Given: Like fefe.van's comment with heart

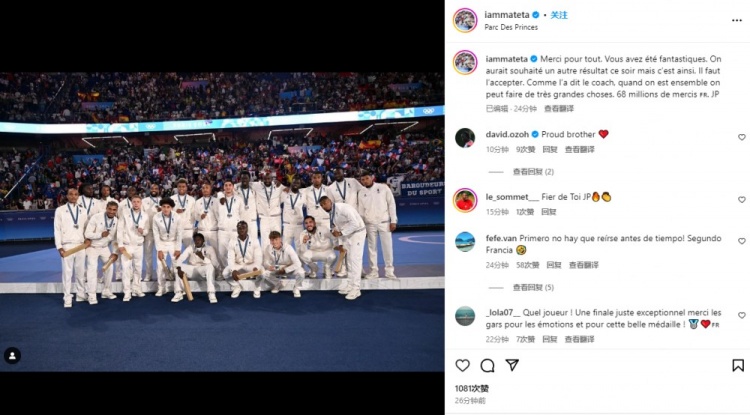Looking at the screenshot, I should coord(741,241).
